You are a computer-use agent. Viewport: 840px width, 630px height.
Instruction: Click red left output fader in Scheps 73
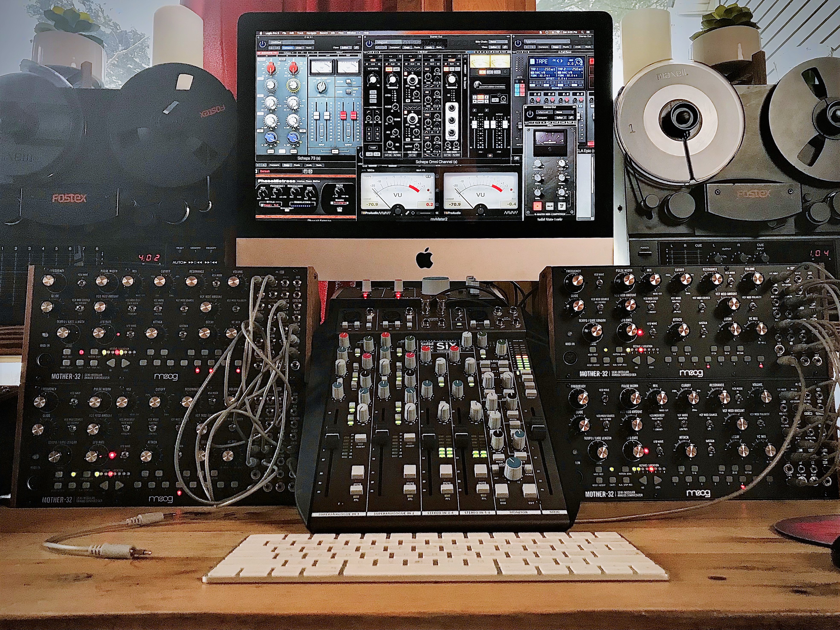pos(343,115)
